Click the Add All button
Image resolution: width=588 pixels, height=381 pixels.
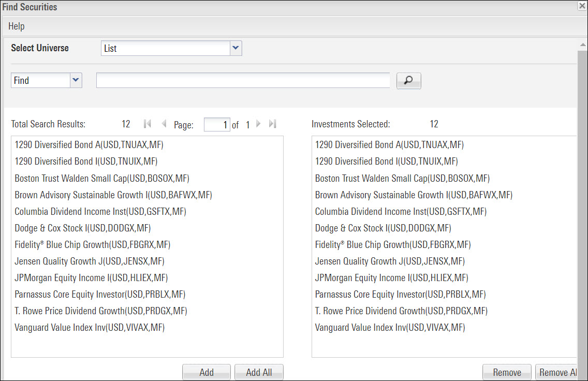click(x=259, y=372)
